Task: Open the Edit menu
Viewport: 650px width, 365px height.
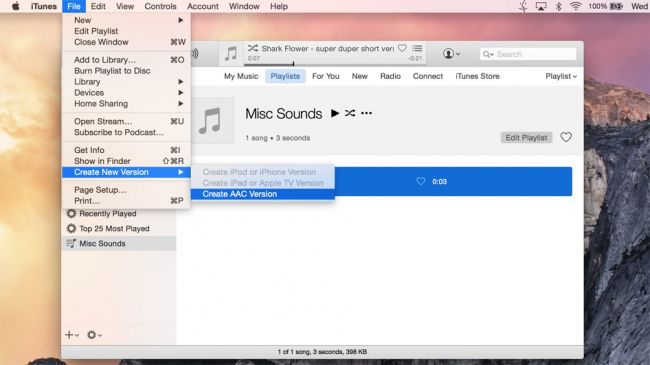Action: 98,6
